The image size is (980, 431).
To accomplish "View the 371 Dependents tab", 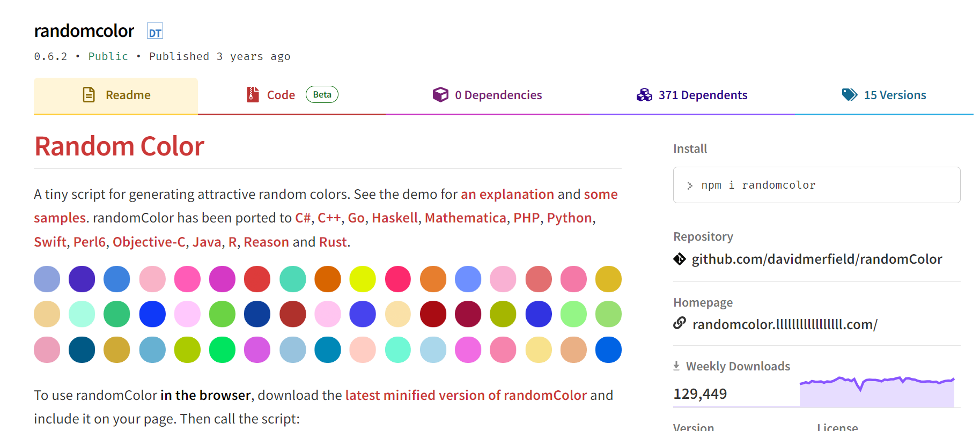I will tap(692, 95).
